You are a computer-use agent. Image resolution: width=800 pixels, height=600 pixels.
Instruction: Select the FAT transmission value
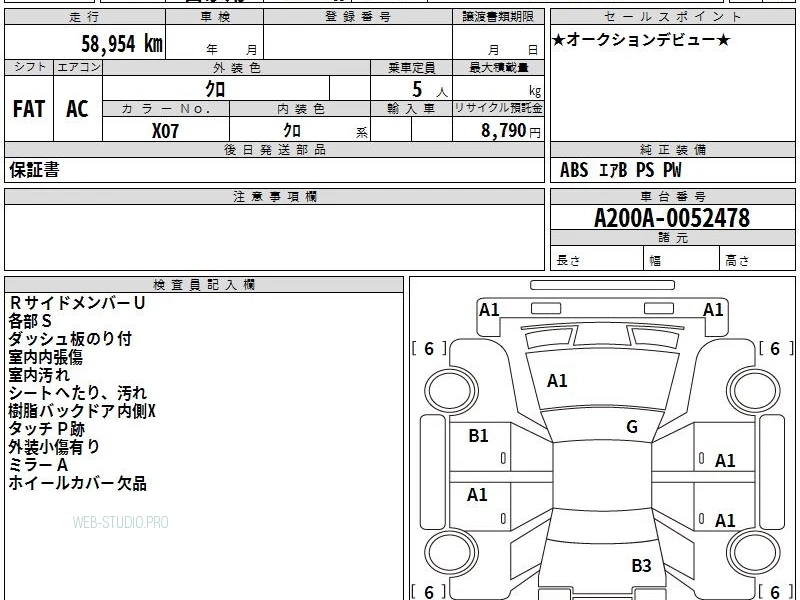tap(29, 109)
